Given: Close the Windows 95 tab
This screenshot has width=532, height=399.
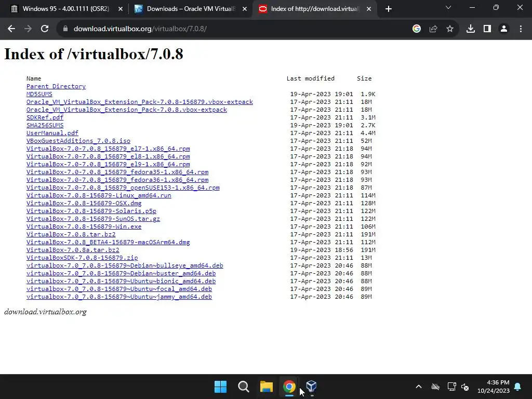Looking at the screenshot, I should tap(121, 9).
